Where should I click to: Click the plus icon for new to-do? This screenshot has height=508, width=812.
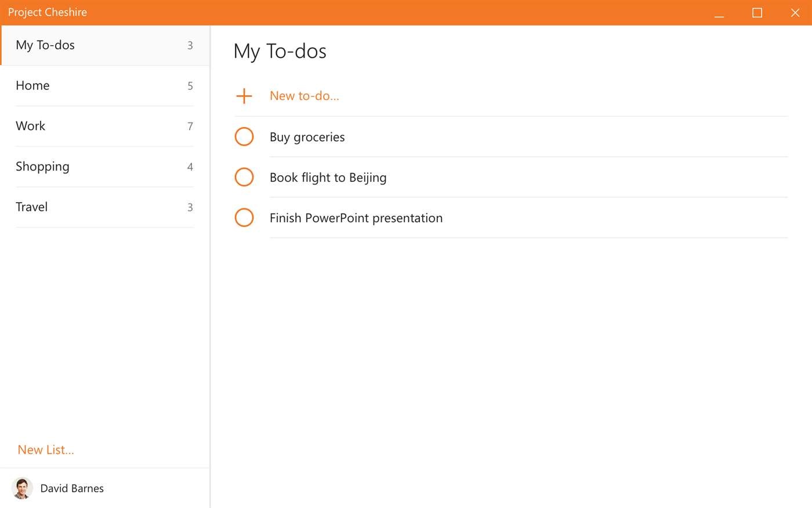pos(244,96)
